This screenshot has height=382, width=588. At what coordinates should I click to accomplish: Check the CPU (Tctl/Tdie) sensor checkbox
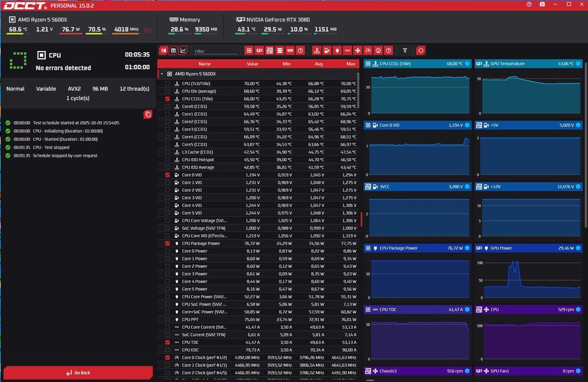pos(167,83)
